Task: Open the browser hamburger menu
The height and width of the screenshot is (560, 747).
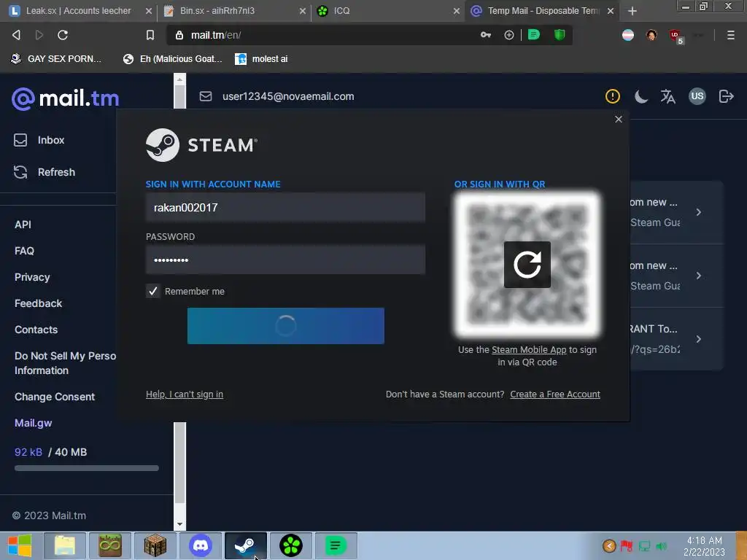Action: pyautogui.click(x=730, y=35)
